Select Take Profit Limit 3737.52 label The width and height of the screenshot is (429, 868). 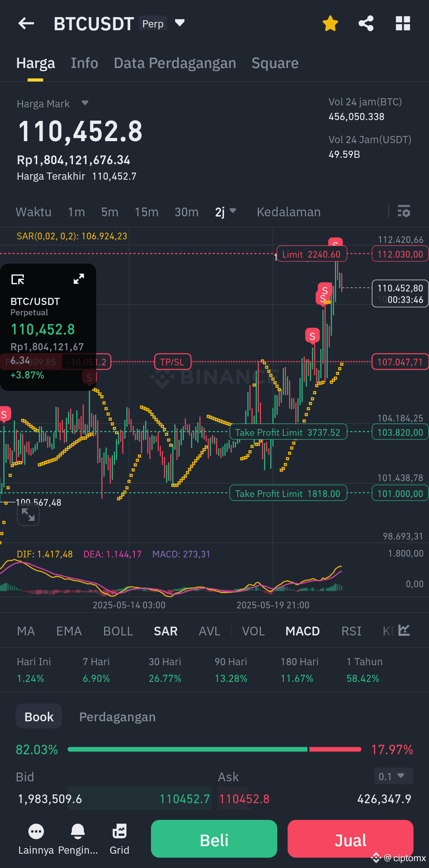[x=288, y=432]
